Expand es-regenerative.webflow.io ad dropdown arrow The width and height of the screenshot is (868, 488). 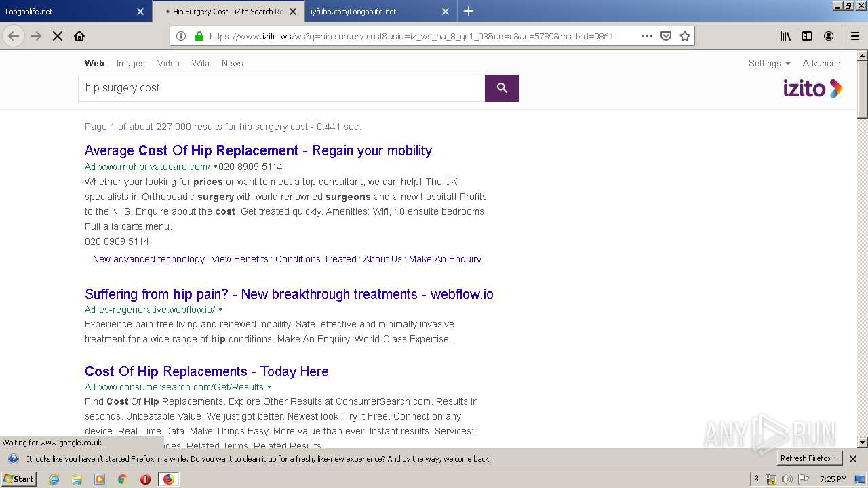pos(220,310)
